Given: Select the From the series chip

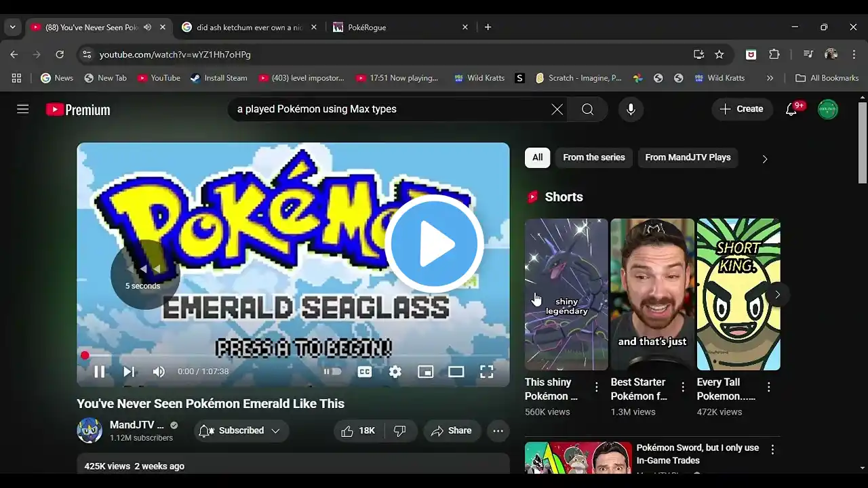Looking at the screenshot, I should [594, 157].
